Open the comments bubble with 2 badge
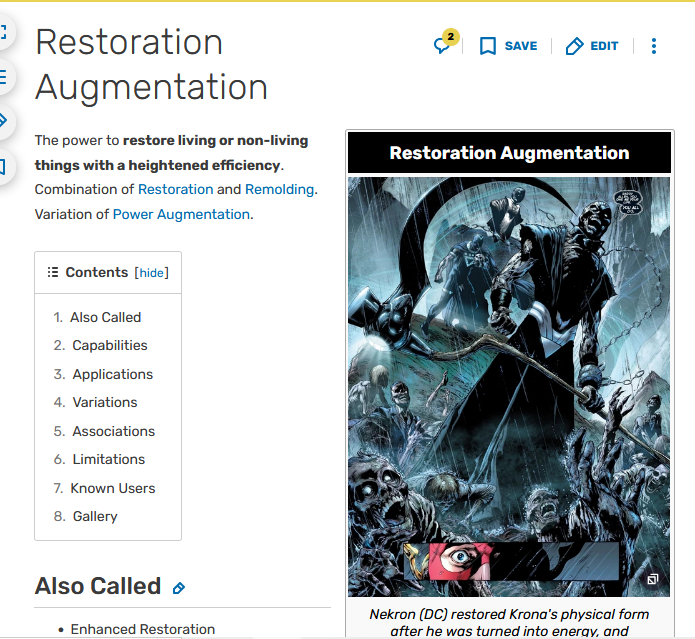This screenshot has height=639, width=695. click(x=446, y=43)
